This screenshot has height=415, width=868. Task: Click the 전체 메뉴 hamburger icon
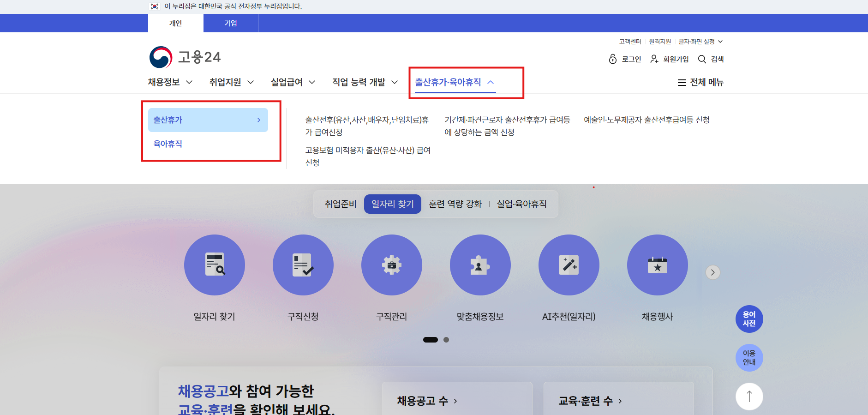point(682,83)
